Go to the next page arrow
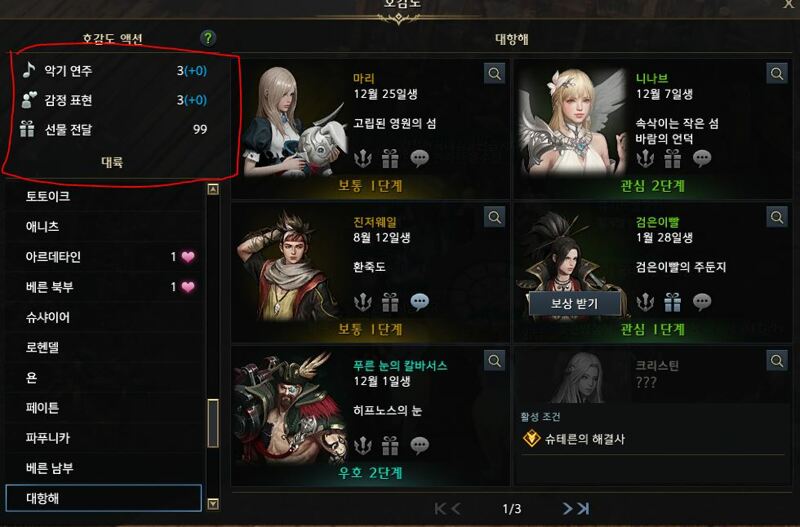The image size is (800, 527). pos(567,508)
